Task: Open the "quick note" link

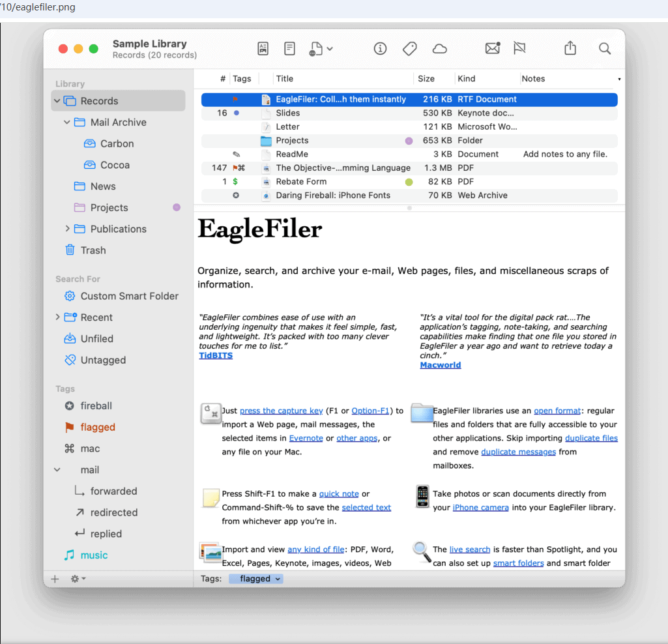Action: point(339,493)
